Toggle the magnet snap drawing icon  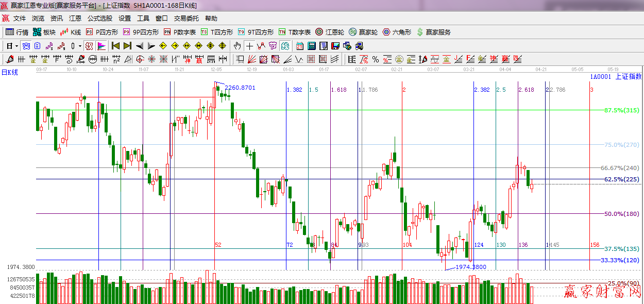click(262, 46)
